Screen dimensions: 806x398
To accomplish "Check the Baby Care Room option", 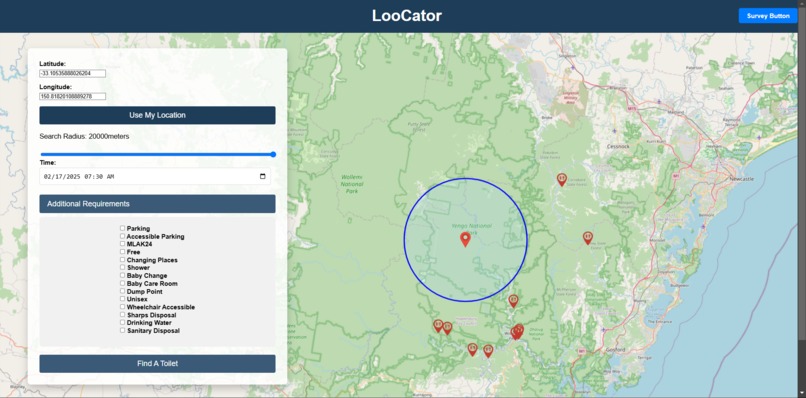I will click(122, 283).
